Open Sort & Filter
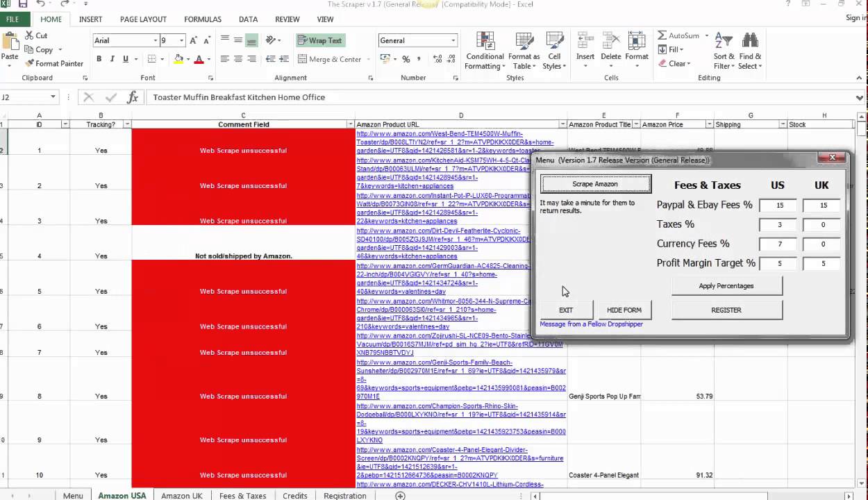This screenshot has height=500, width=868. pos(724,51)
